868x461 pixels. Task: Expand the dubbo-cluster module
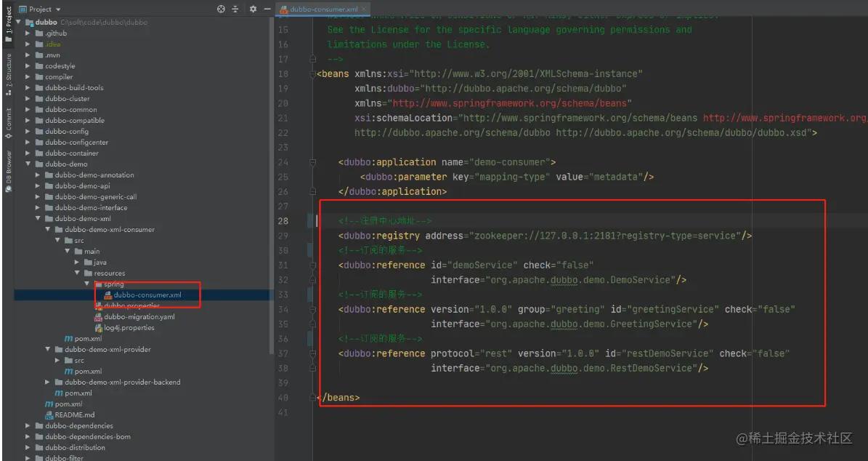pyautogui.click(x=28, y=99)
